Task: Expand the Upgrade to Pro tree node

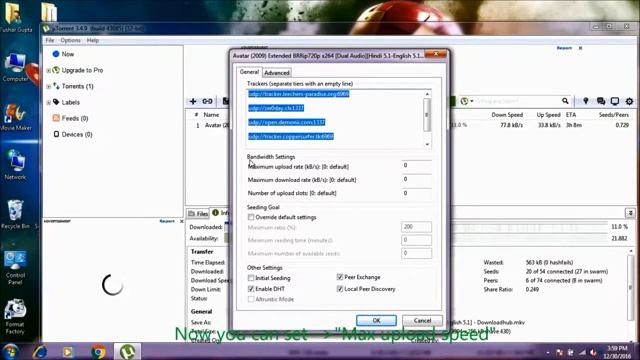Action: tap(49, 71)
